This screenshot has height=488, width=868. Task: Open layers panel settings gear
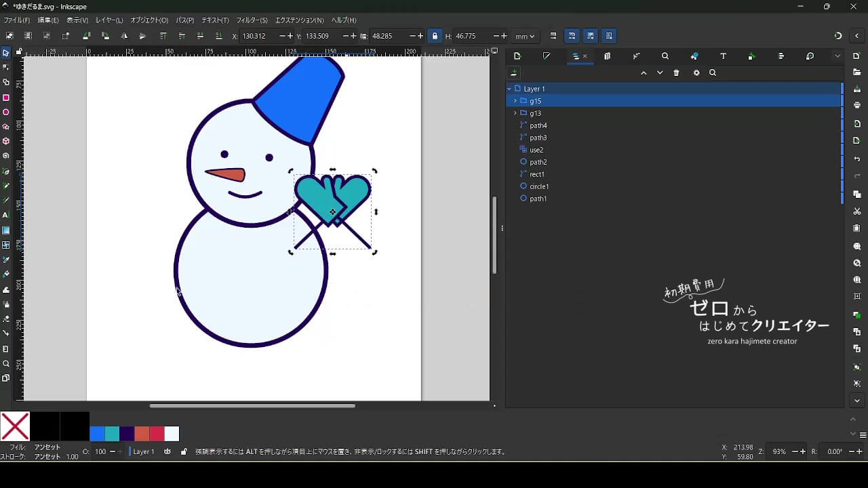tap(696, 73)
